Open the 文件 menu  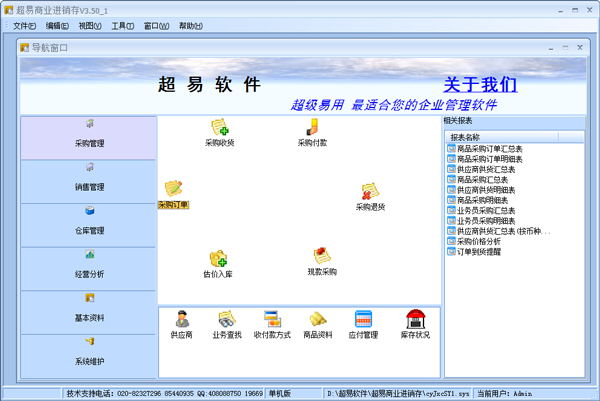click(24, 26)
